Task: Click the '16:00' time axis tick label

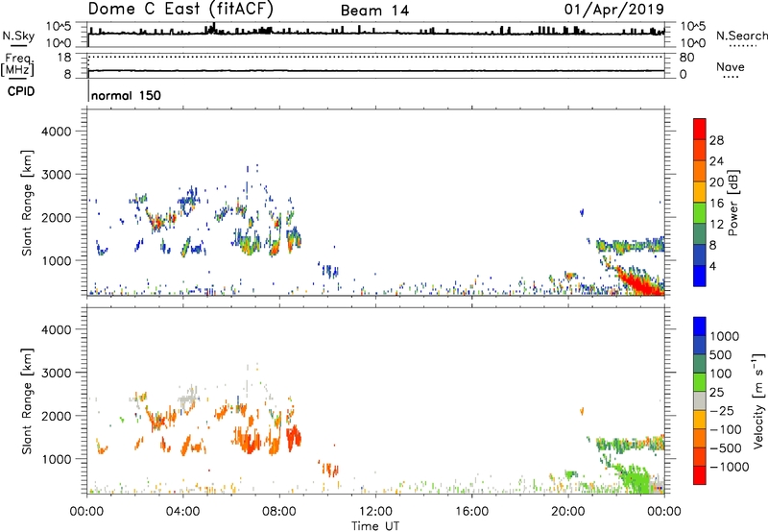Action: tap(471, 512)
